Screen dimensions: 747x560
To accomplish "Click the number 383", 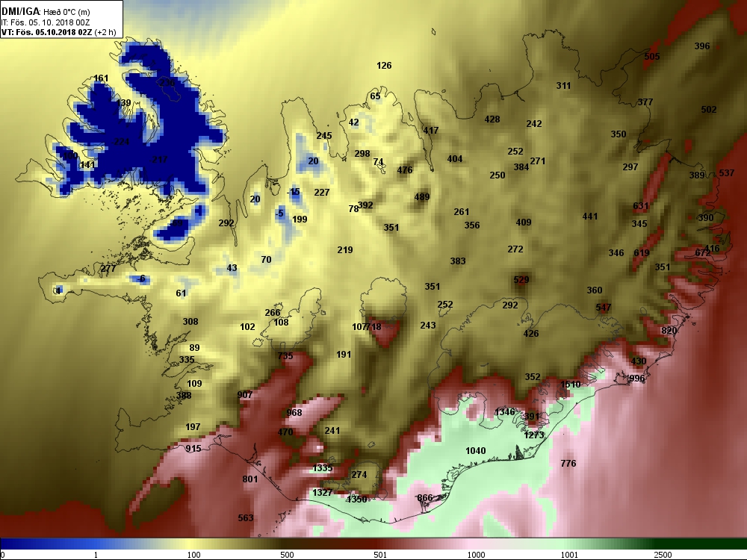I will tap(458, 261).
